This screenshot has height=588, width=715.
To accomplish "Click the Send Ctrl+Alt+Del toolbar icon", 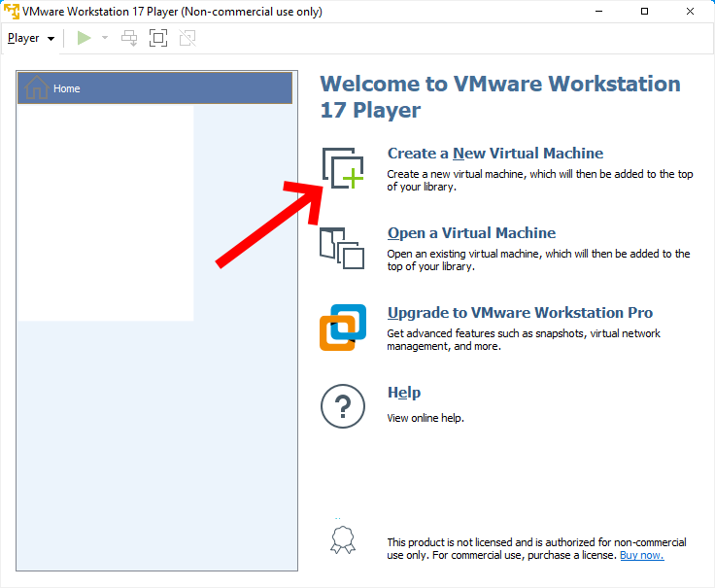I will [x=129, y=38].
